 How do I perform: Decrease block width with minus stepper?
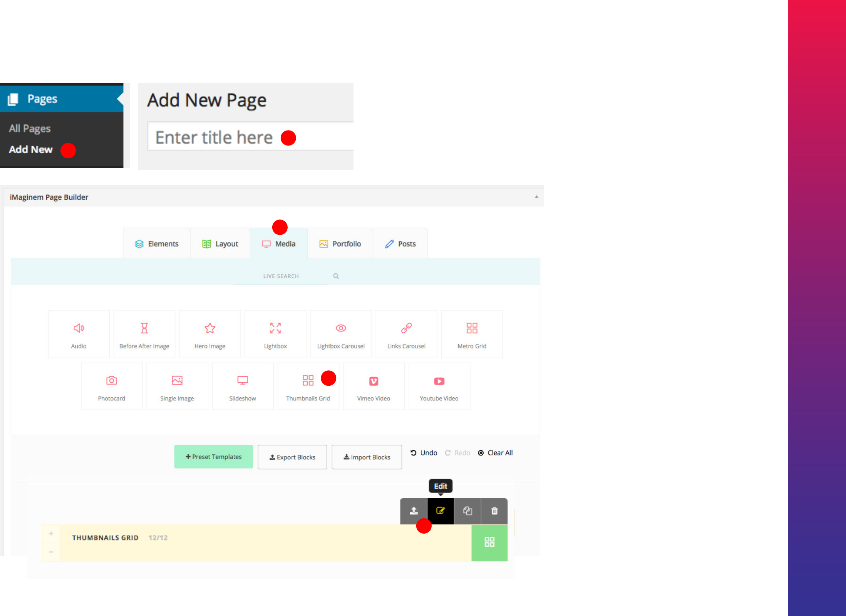pyautogui.click(x=51, y=552)
